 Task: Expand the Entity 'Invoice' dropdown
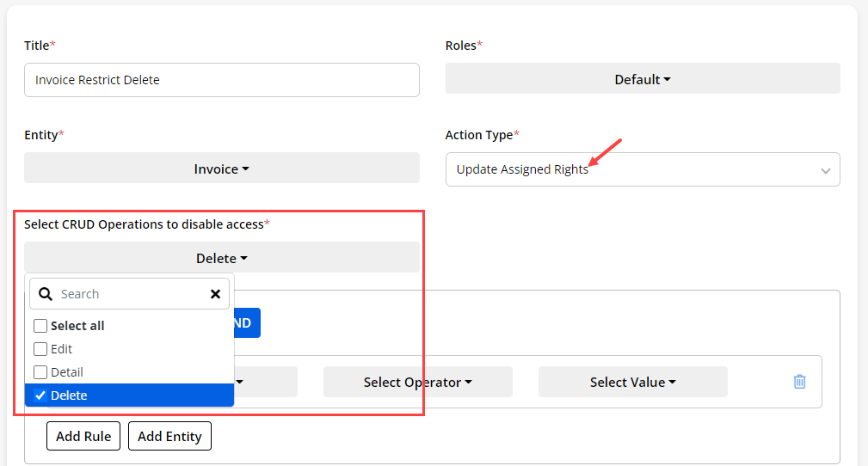(221, 169)
